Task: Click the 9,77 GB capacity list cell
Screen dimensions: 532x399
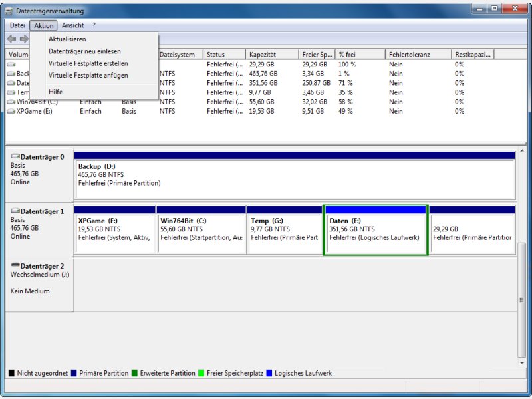Action: [x=260, y=92]
